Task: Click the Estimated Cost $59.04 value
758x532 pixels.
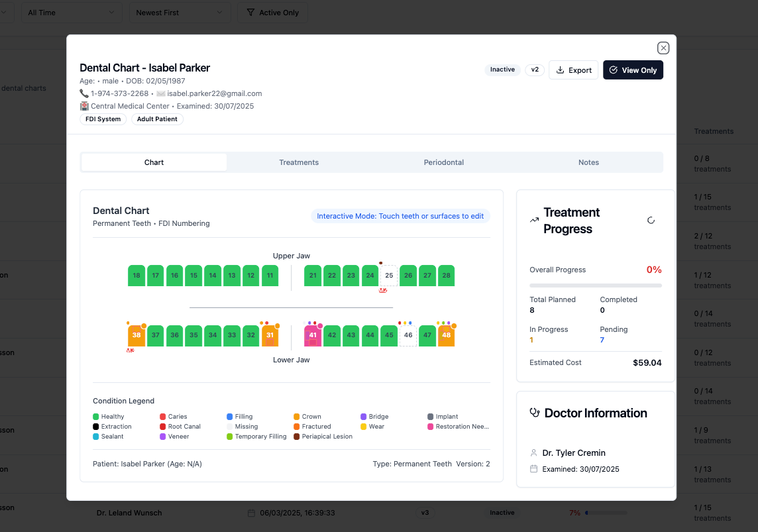Action: click(x=647, y=363)
